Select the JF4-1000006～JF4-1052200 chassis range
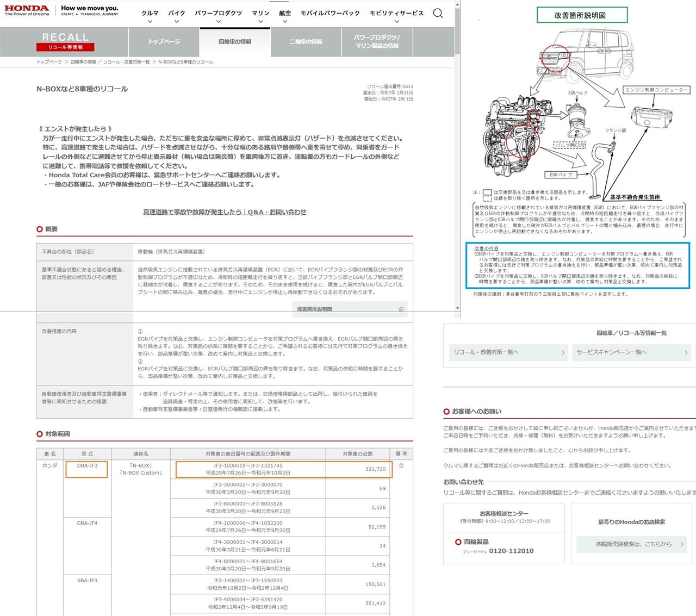 pos(248,523)
